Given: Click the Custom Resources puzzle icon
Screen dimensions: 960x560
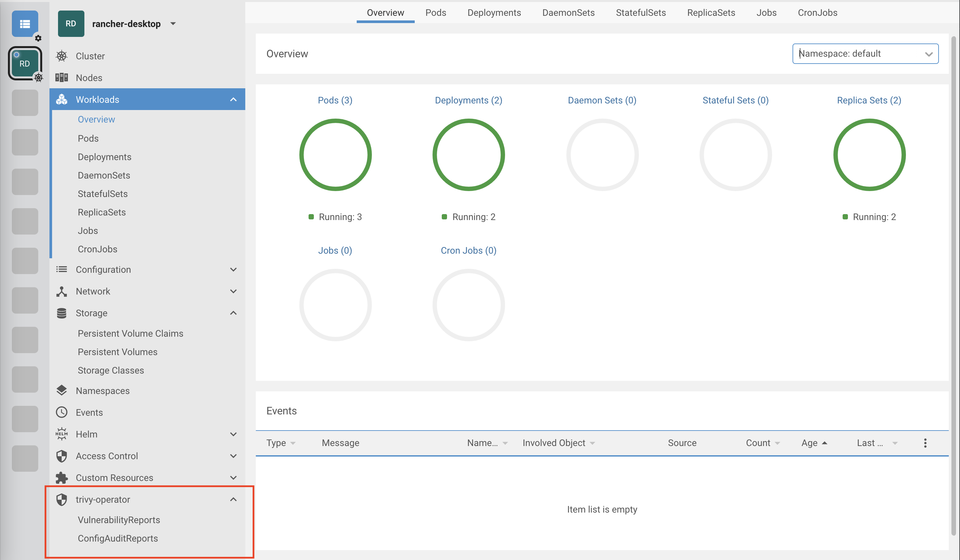Looking at the screenshot, I should tap(61, 477).
